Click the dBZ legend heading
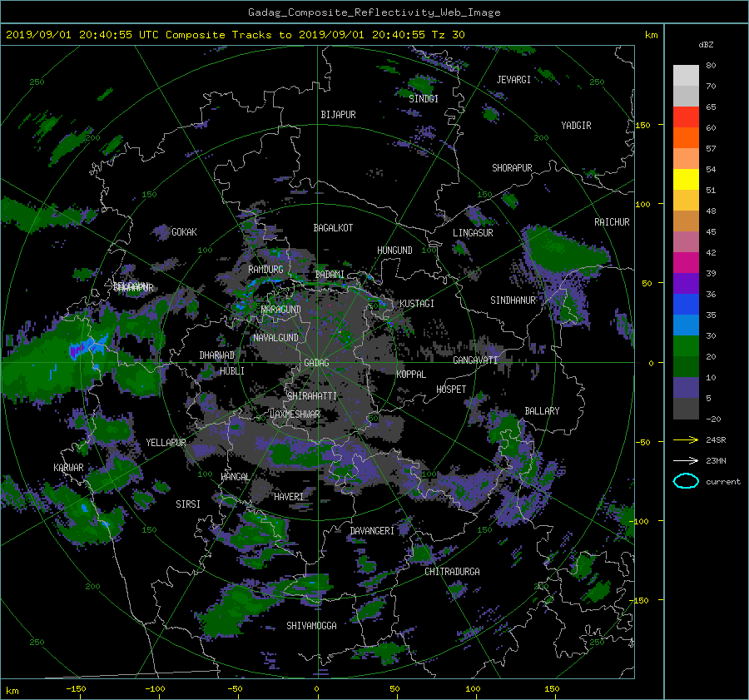 point(706,45)
